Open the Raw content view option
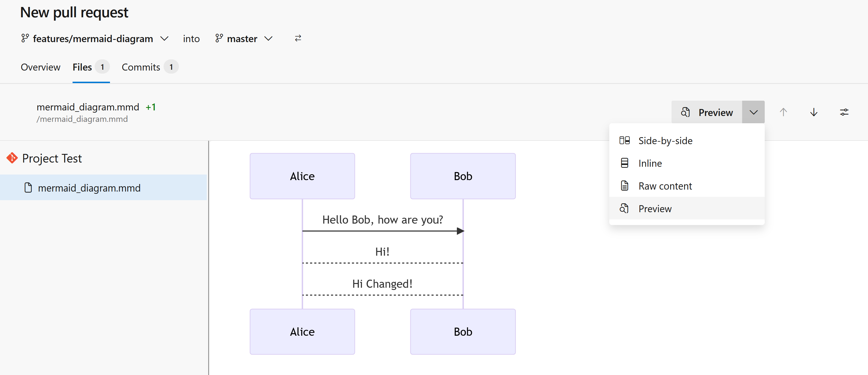868x375 pixels. 665,185
